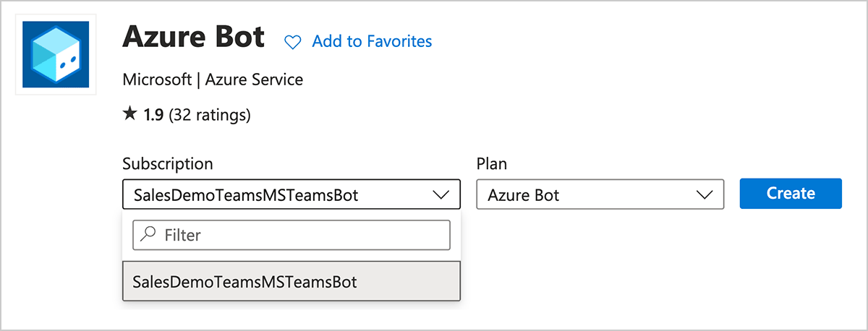Click the 1.9 rating score
Viewport: 868px width, 331px height.
(153, 114)
